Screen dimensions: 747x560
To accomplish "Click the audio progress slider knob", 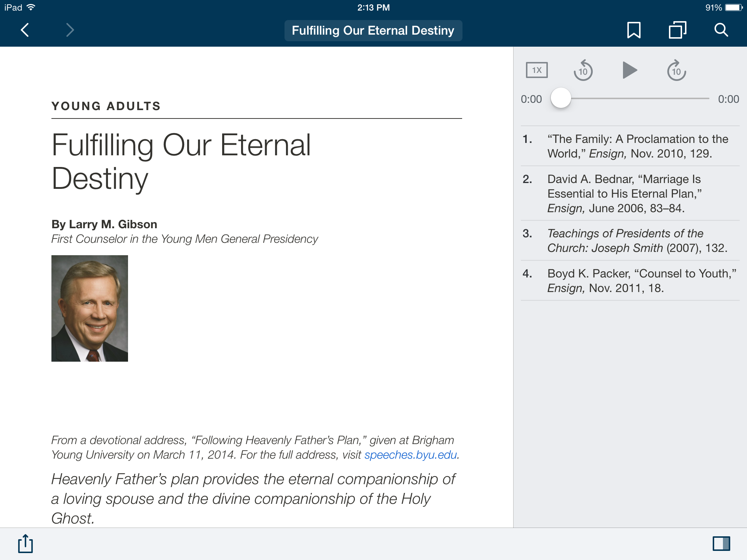I will (561, 98).
